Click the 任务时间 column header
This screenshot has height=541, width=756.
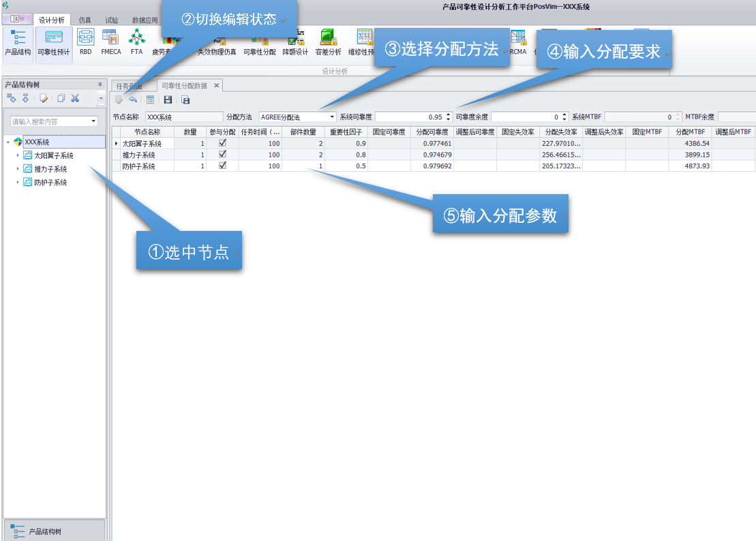click(x=260, y=132)
